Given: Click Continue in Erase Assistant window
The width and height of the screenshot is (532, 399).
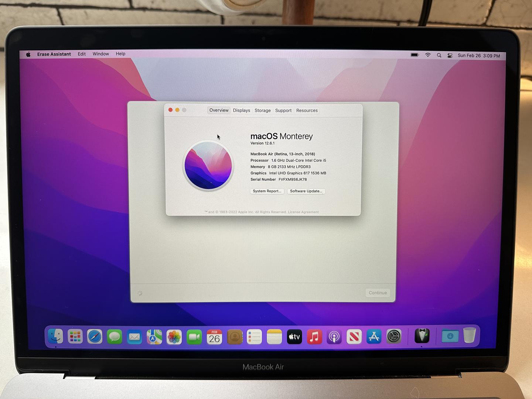Looking at the screenshot, I should tap(378, 293).
